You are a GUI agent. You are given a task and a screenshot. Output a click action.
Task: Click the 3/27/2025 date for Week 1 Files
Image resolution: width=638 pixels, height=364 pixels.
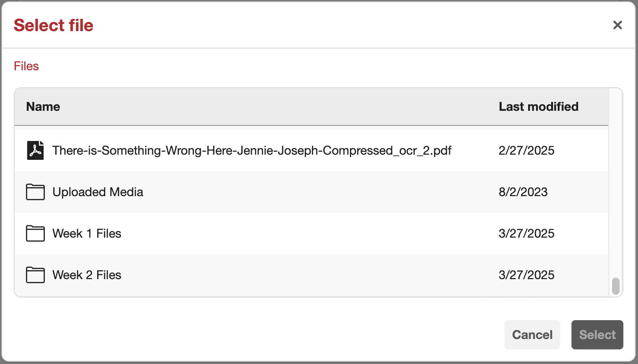(x=526, y=233)
